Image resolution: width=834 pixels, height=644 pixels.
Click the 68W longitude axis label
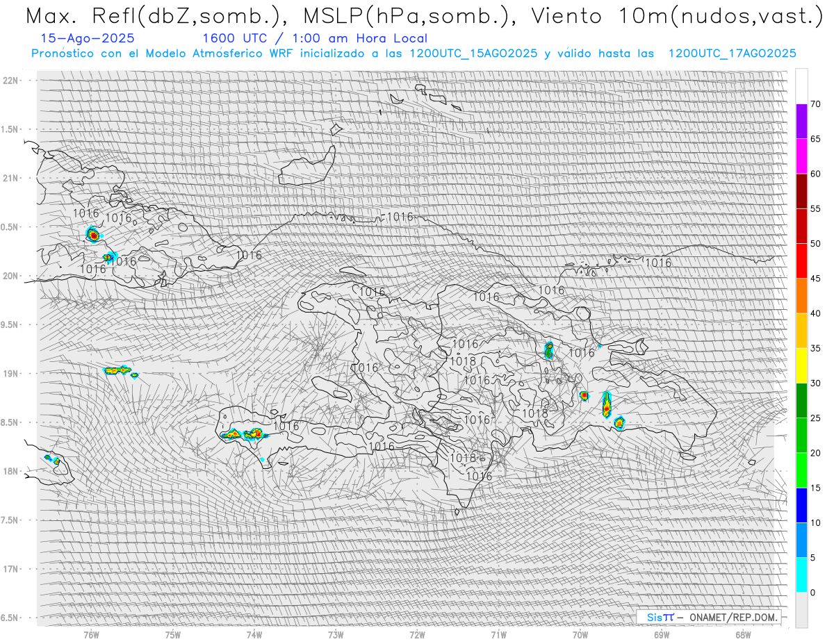[x=743, y=634]
